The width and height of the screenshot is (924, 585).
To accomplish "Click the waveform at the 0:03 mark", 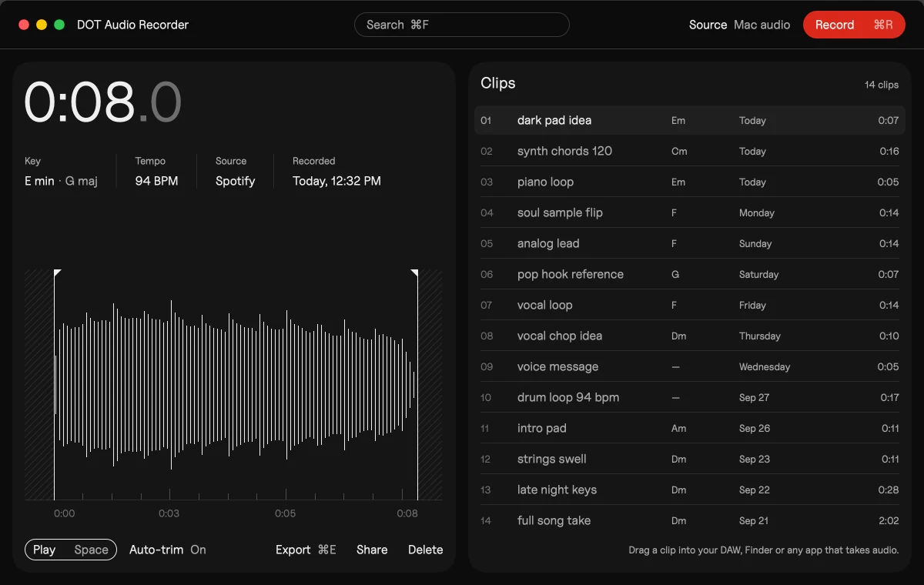I will pos(169,385).
